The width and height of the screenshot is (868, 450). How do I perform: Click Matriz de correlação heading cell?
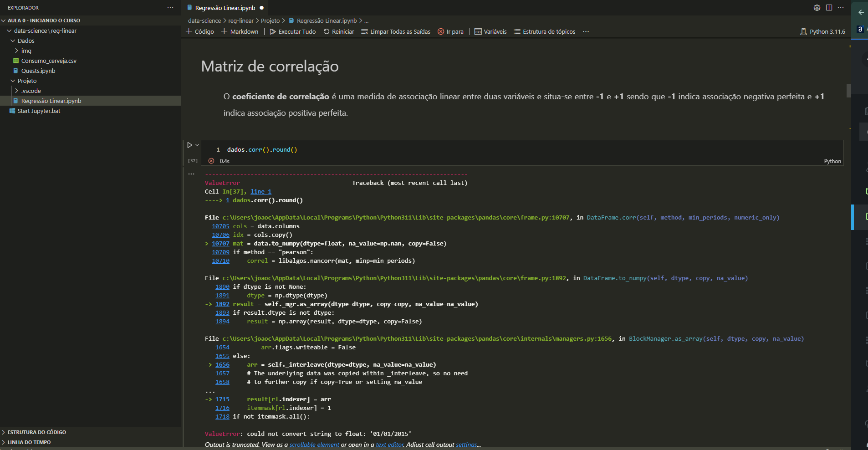270,66
